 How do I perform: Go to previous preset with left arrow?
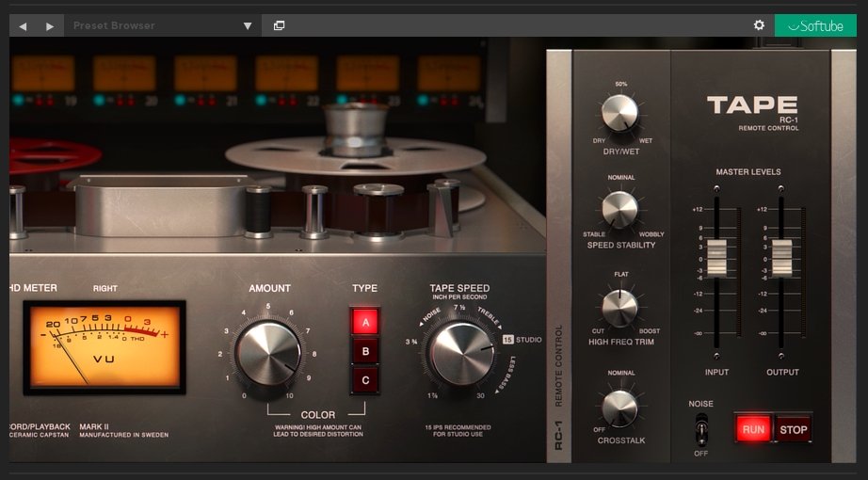tap(23, 26)
